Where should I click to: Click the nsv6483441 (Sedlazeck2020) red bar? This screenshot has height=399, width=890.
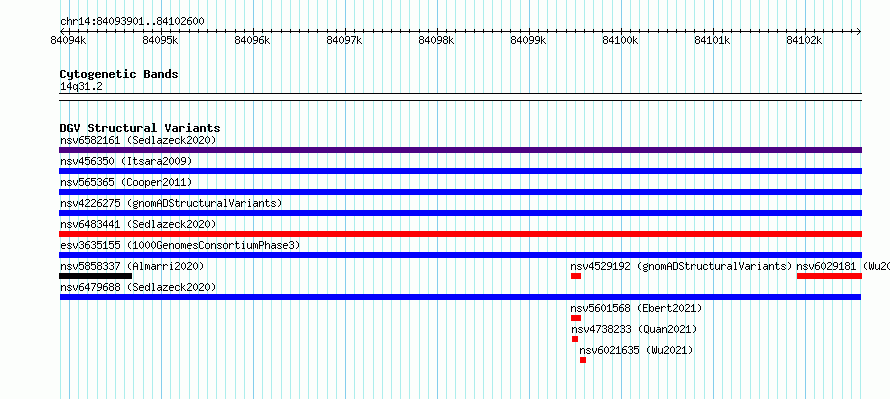460,234
